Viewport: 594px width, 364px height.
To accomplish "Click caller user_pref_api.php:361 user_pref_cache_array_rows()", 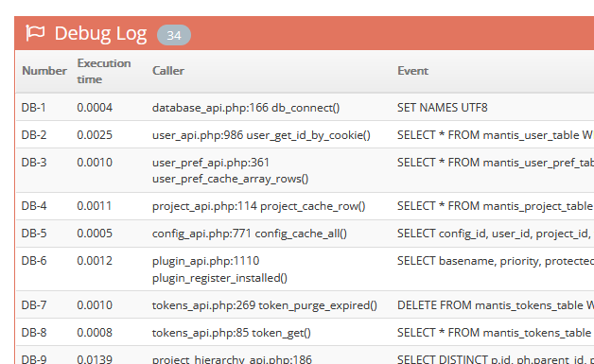I will pyautogui.click(x=231, y=171).
